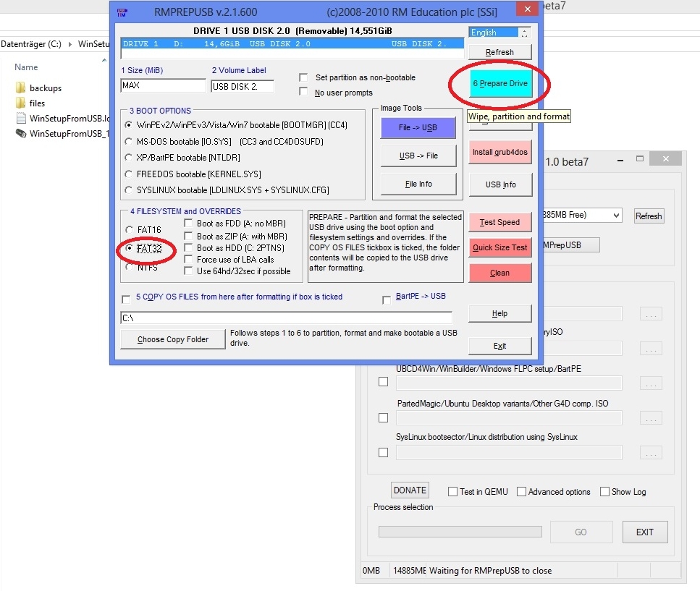This screenshot has width=700, height=591.
Task: Open the USB drive dropdown in WinSetupFromUSB
Action: coord(616,215)
